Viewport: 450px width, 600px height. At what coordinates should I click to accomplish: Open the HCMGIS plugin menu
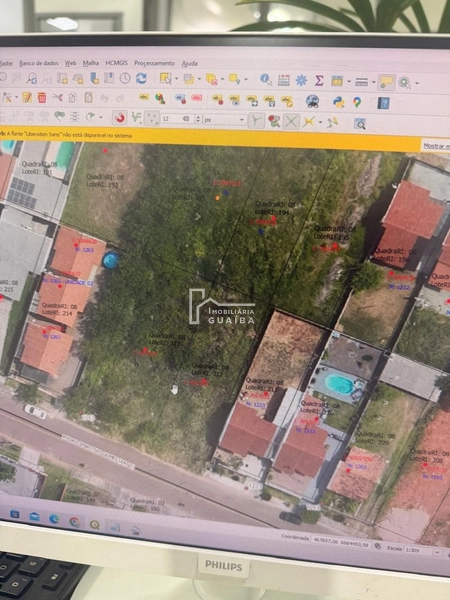coord(116,63)
